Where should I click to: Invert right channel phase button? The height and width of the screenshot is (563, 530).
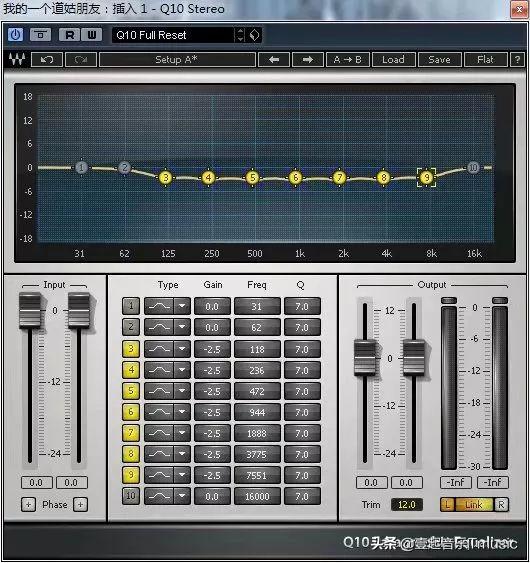(x=80, y=504)
